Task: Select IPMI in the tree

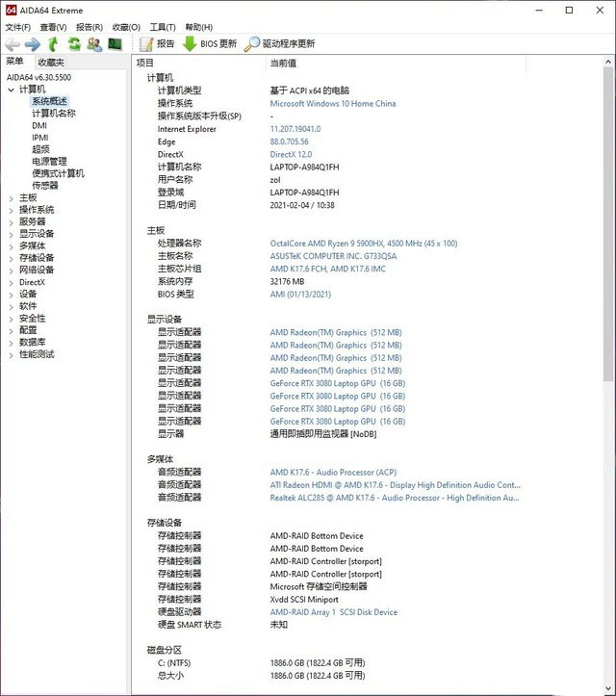Action: click(x=39, y=138)
